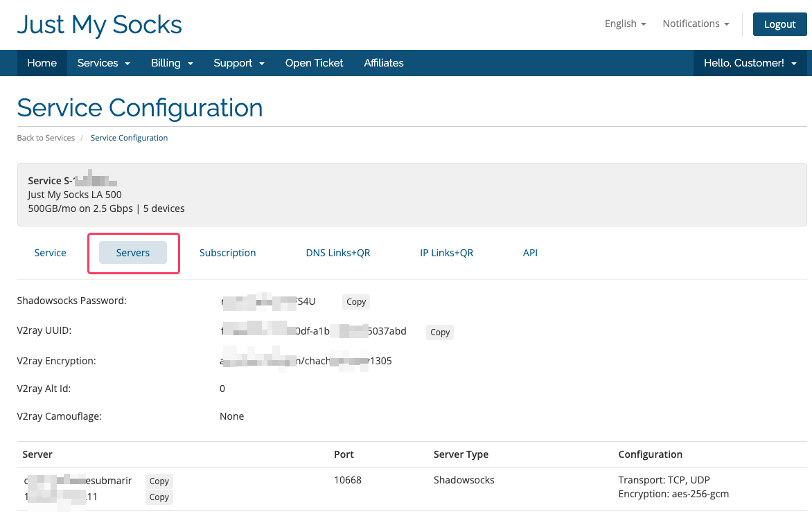Open the Support dropdown menu
Screen dimensions: 812x516
tap(239, 63)
